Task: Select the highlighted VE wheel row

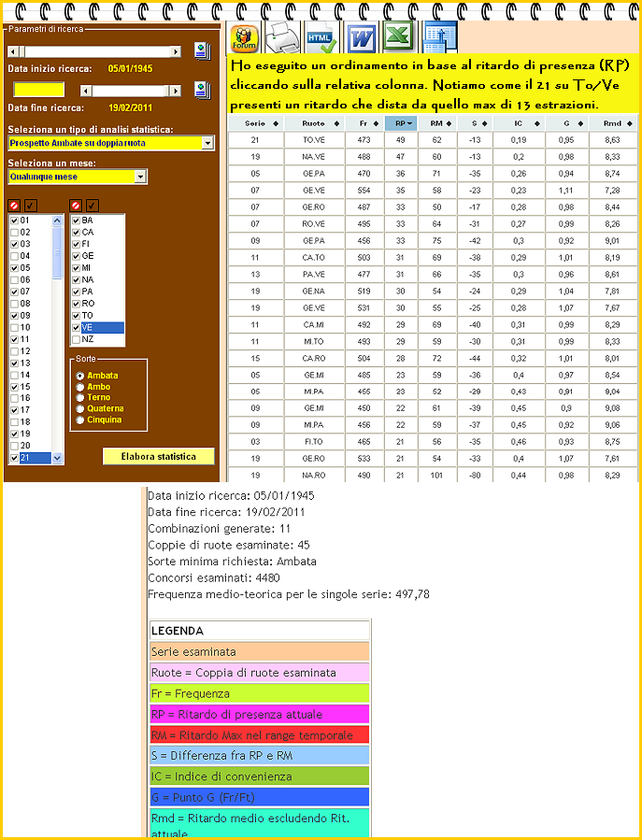Action: pos(98,327)
